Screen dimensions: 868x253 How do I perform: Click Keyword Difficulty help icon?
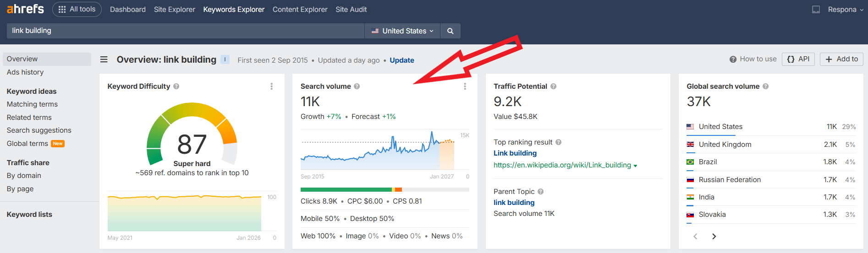point(176,86)
